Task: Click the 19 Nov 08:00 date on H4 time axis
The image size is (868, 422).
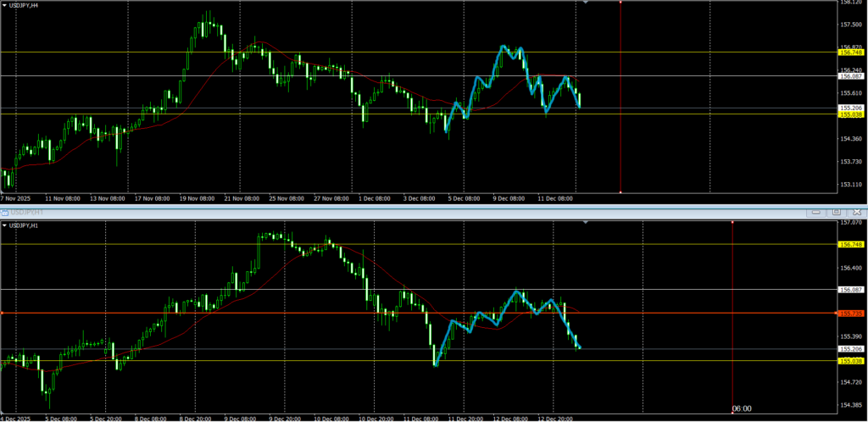Action: coord(197,198)
